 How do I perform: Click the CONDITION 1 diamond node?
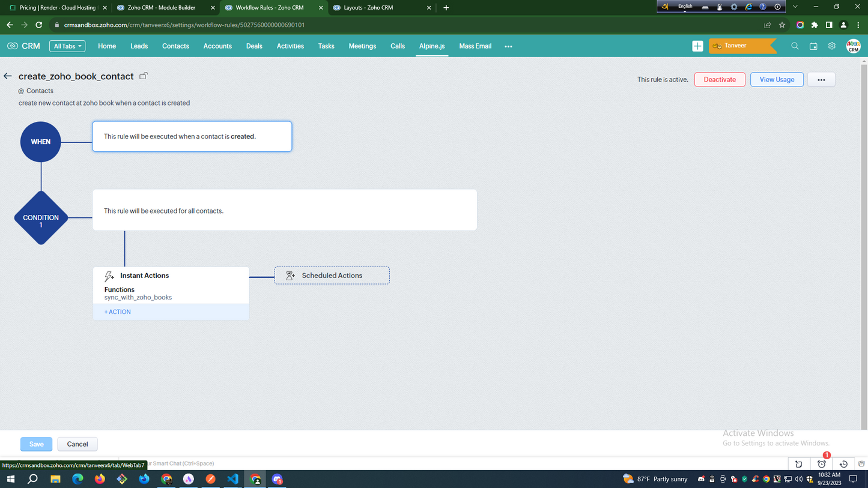pyautogui.click(x=41, y=218)
